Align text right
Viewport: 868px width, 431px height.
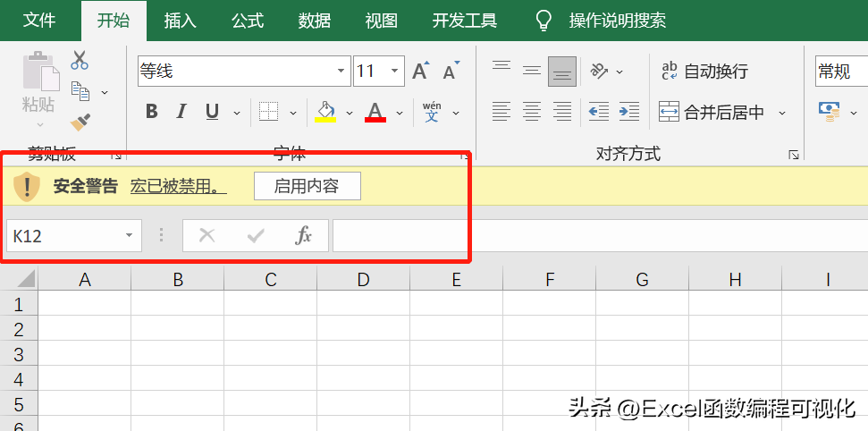tap(562, 112)
